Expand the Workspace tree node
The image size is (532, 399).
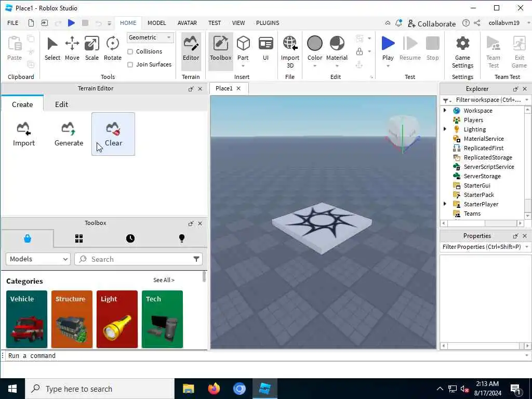[x=445, y=110]
